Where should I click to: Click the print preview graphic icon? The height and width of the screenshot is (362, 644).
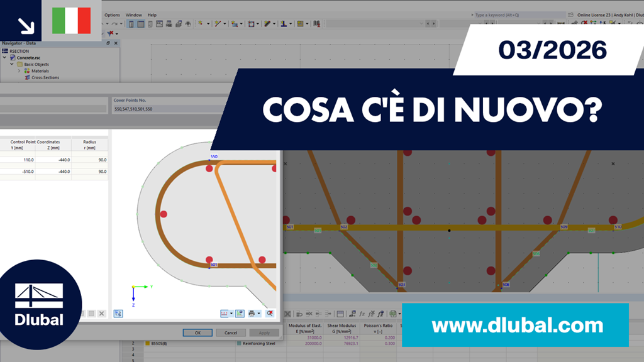coord(252,314)
